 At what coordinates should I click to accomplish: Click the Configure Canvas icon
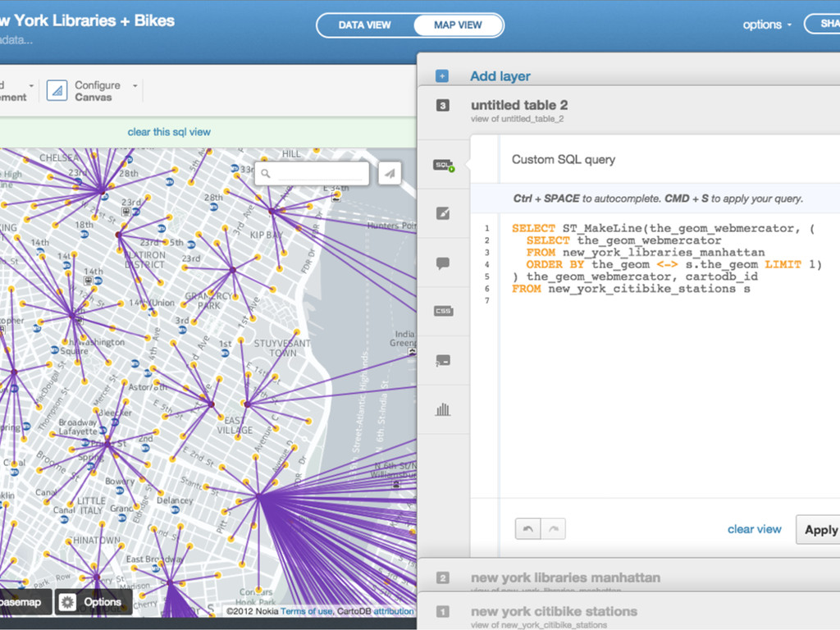tap(57, 90)
